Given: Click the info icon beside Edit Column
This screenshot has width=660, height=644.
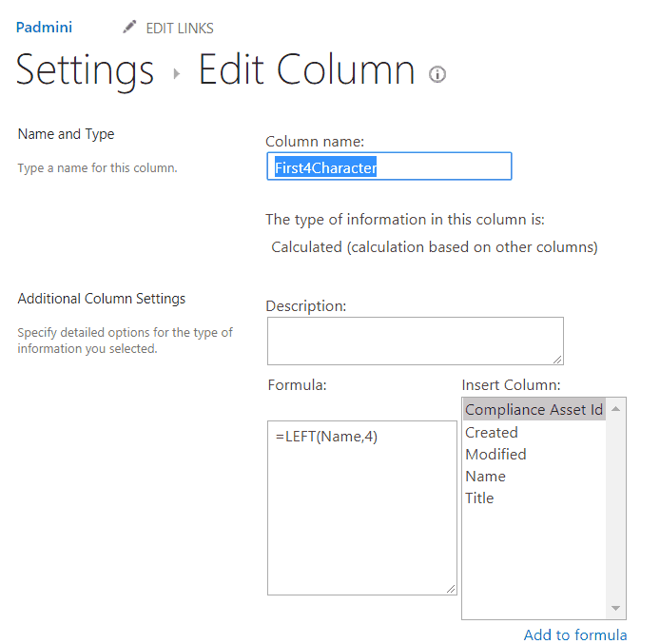Looking at the screenshot, I should point(437,74).
